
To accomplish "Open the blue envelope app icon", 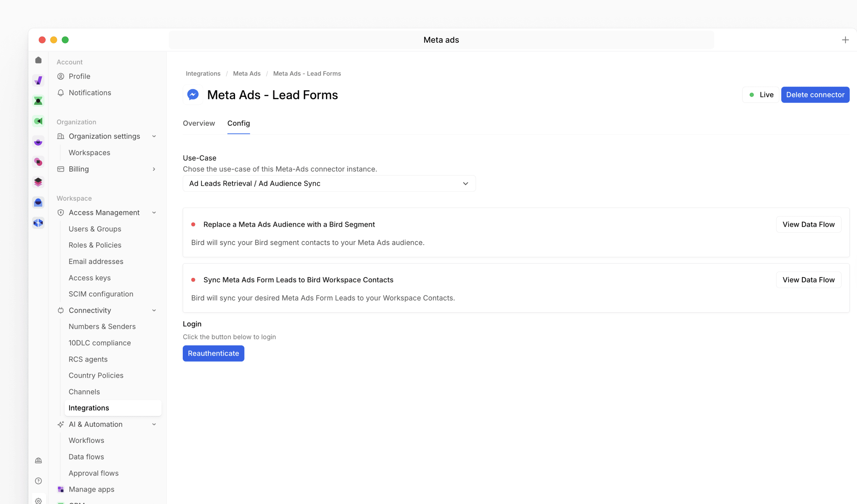I will [x=38, y=202].
